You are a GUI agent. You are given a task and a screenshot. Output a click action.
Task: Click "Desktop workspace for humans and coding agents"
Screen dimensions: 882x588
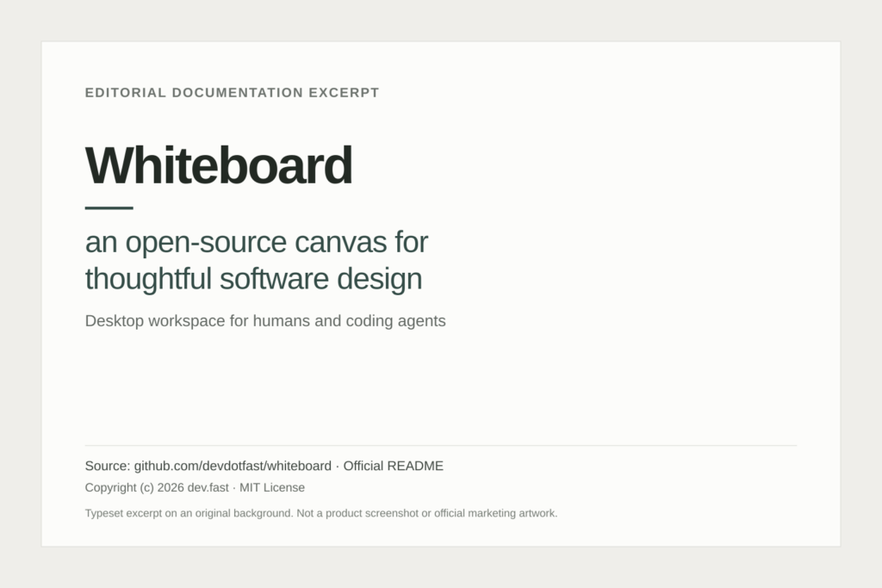pos(265,321)
